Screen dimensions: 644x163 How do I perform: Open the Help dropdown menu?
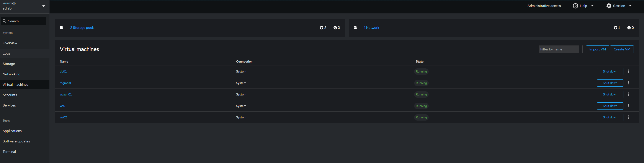[584, 6]
